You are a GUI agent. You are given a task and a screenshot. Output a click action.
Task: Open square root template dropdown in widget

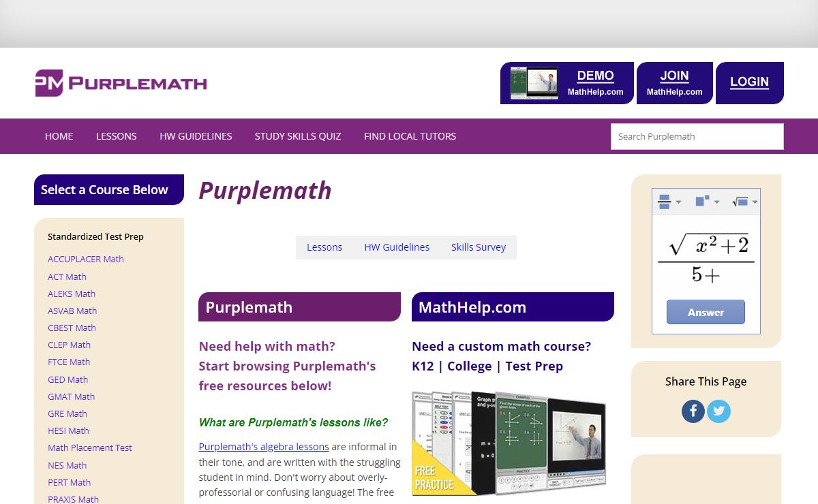(x=744, y=202)
